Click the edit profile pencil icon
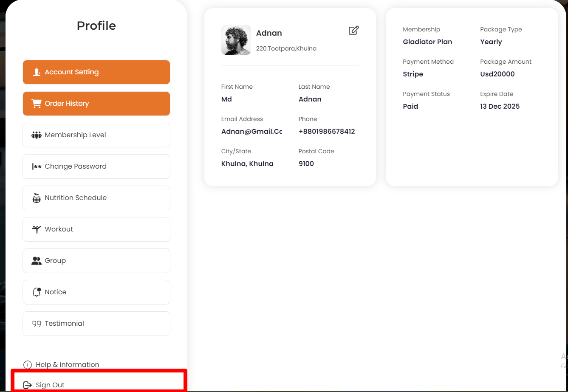 point(353,31)
